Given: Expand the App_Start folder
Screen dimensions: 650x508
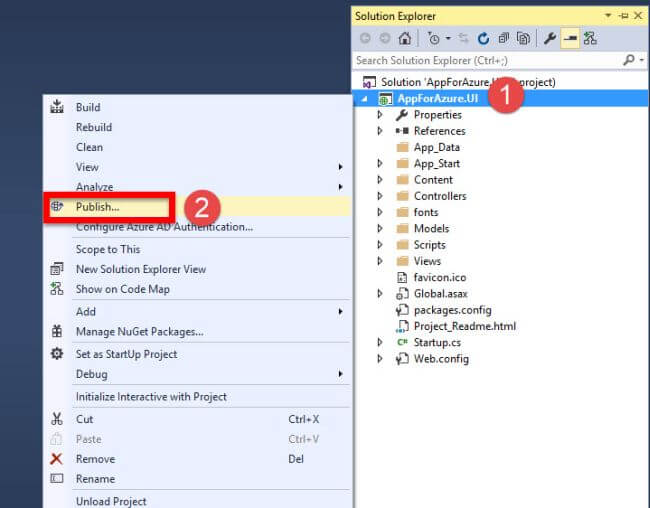Looking at the screenshot, I should tap(380, 163).
